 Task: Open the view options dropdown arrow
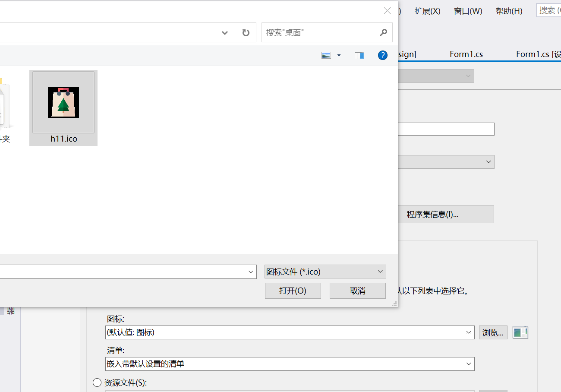coord(339,55)
